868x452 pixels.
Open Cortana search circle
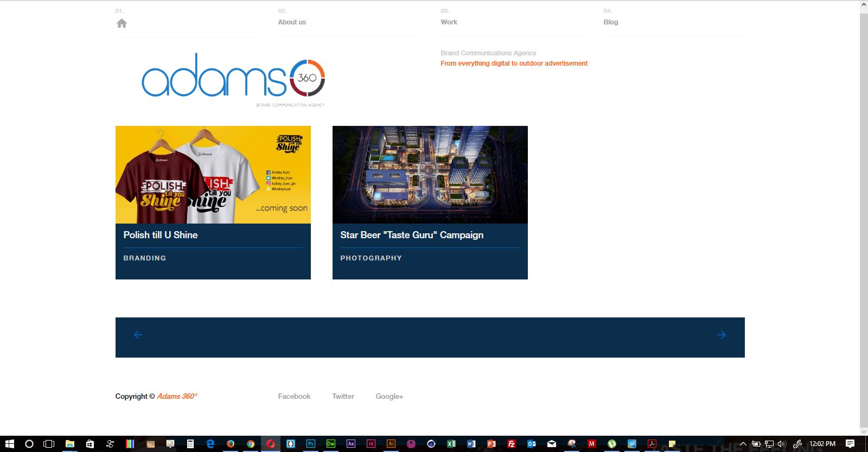[x=29, y=444]
